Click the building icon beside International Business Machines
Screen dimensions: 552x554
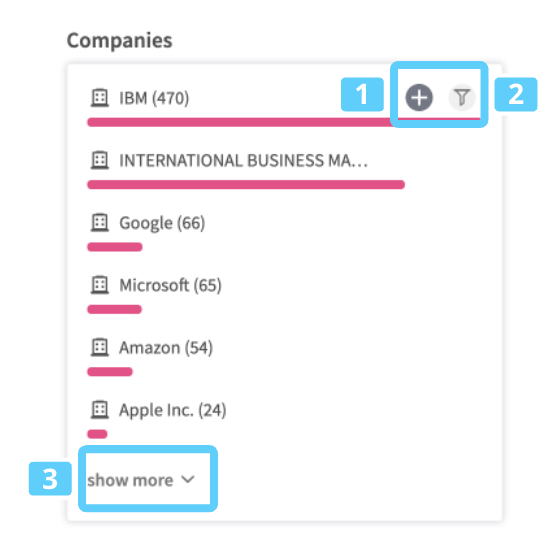click(x=100, y=160)
